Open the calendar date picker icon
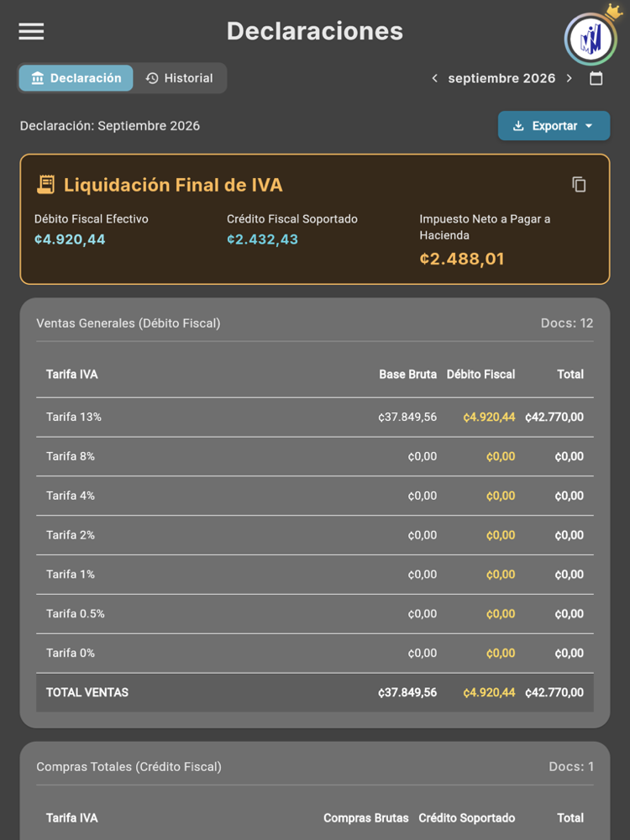Screen dimensions: 630x840 coord(596,79)
